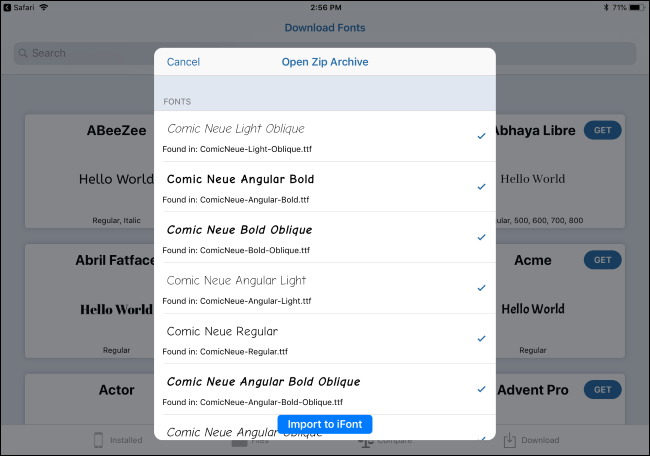Open the Download tab icon
The width and height of the screenshot is (650, 456).
[x=510, y=440]
